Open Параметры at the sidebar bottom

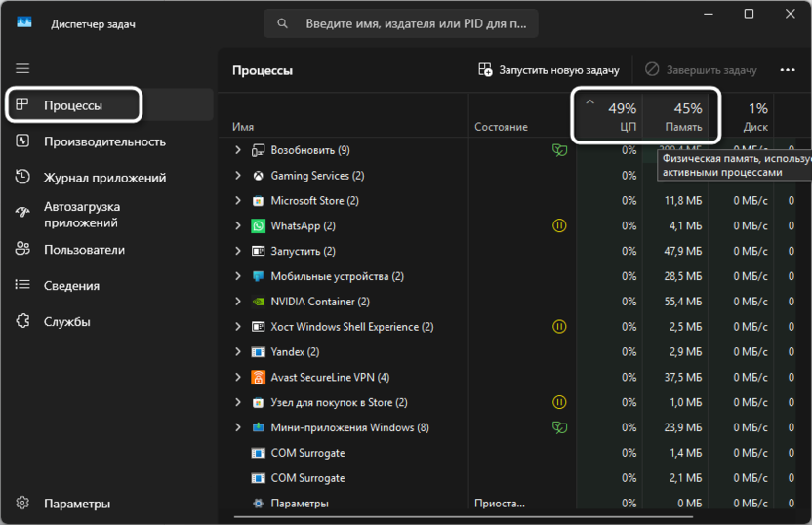(x=76, y=504)
